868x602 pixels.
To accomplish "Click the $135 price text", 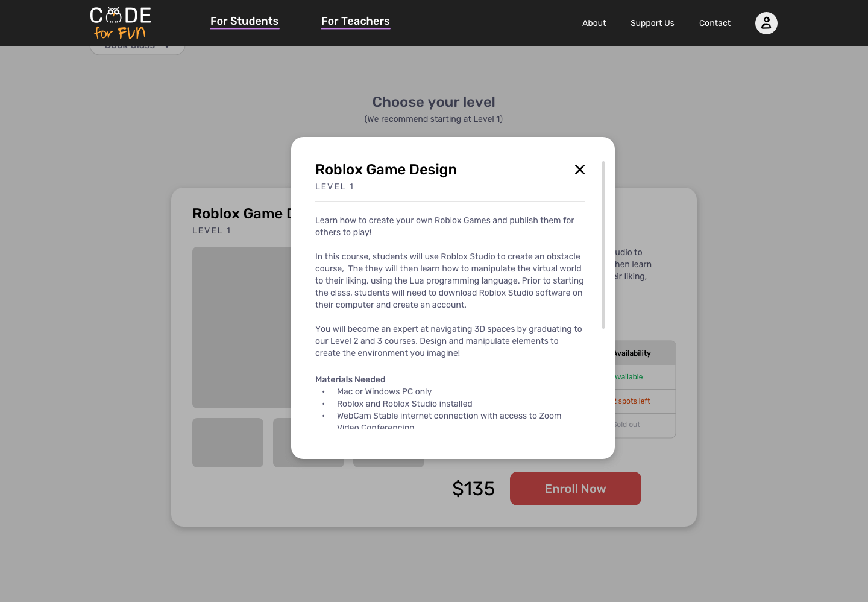I will click(473, 489).
